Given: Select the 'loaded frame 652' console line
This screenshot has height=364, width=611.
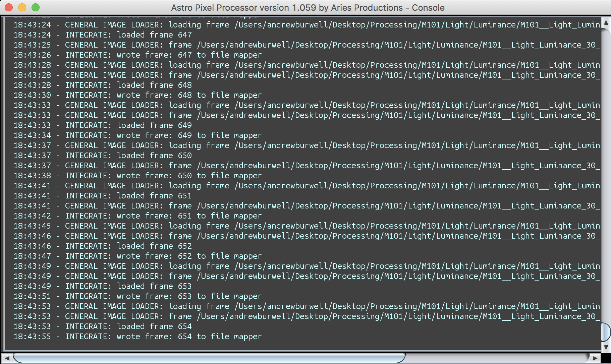Looking at the screenshot, I should tap(128, 246).
